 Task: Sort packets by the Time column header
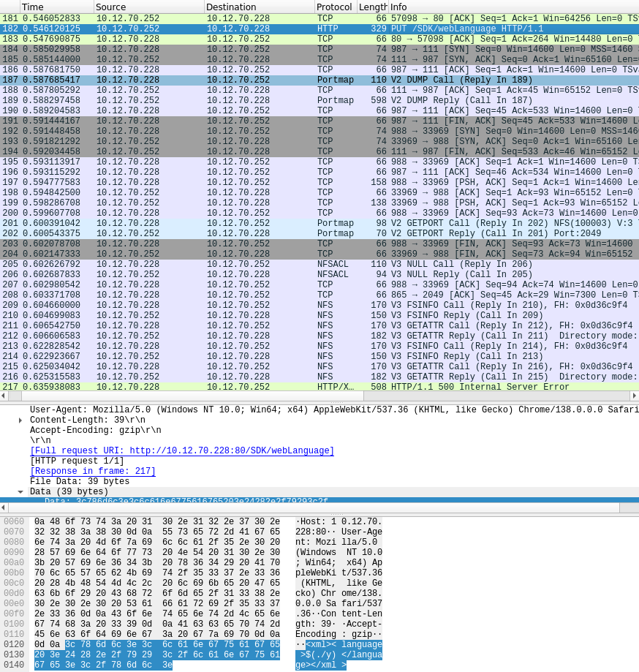[33, 7]
